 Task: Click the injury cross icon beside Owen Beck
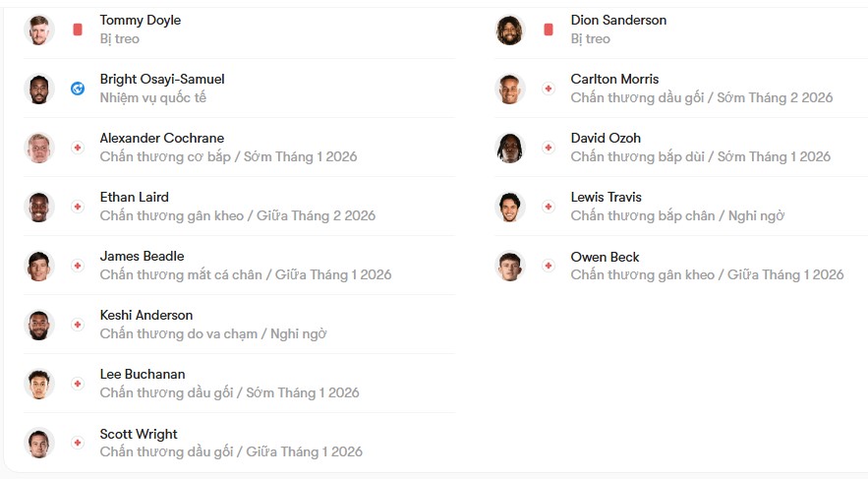pyautogui.click(x=549, y=266)
